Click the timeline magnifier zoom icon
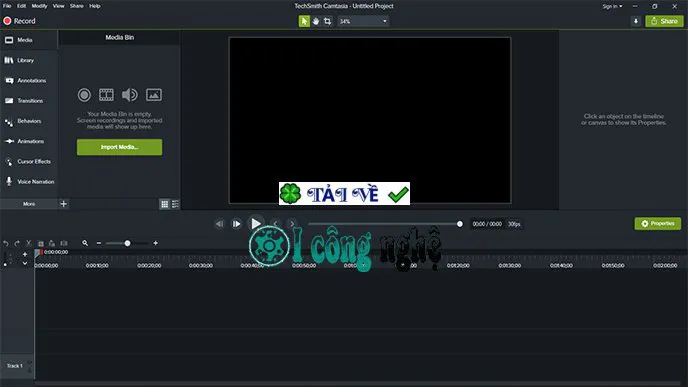 [85, 243]
